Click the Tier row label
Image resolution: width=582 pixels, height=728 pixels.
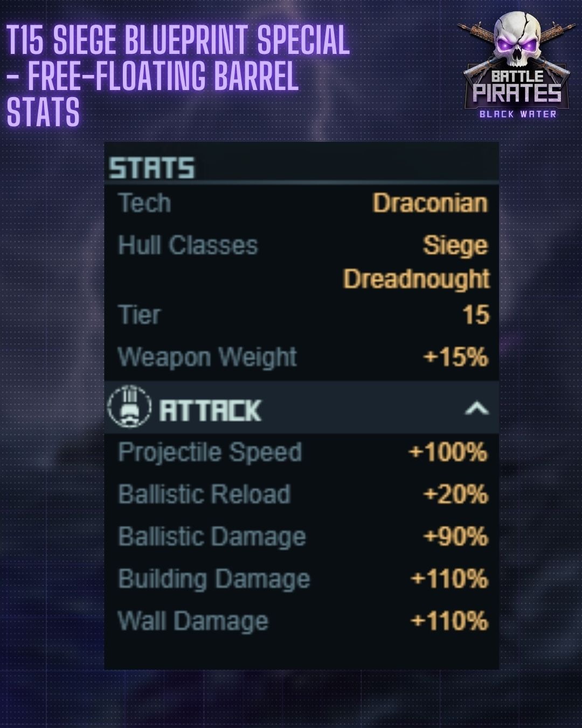click(139, 314)
